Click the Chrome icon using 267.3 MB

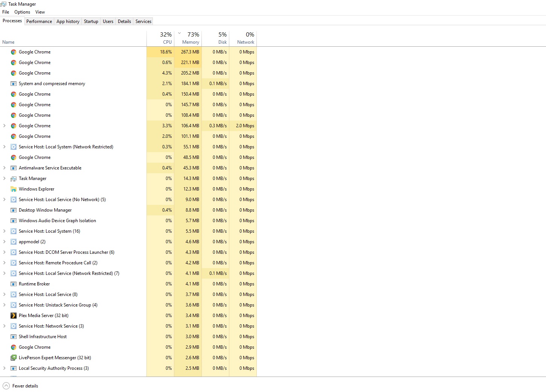14,52
